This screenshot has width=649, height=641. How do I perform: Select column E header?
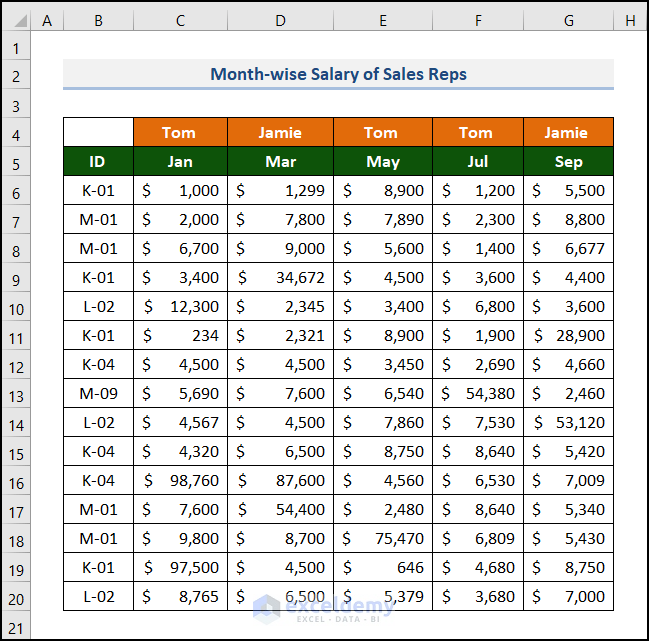click(x=383, y=20)
